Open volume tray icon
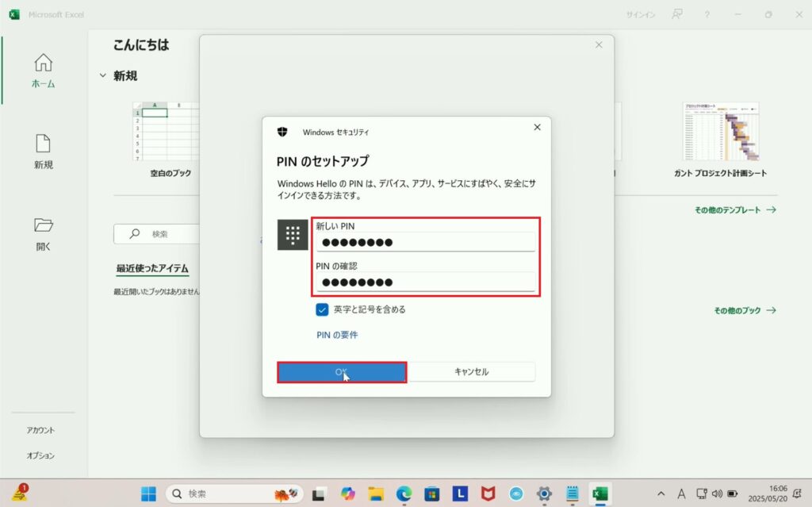 point(717,494)
